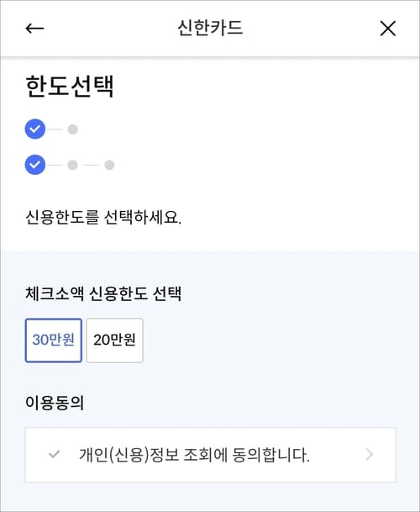Viewport: 420px width, 512px height.
Task: Click the 신한카드 header title
Action: [210, 28]
